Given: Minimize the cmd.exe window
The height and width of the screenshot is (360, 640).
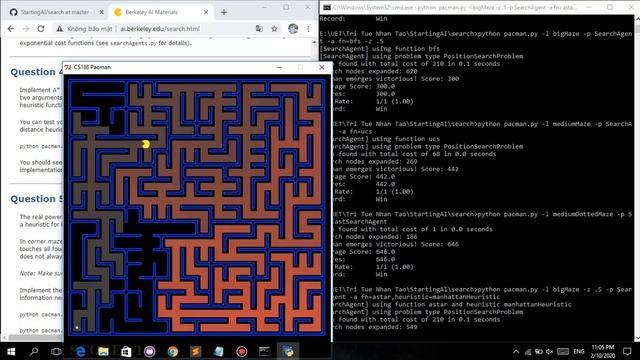Looking at the screenshot, I should [x=589, y=7].
